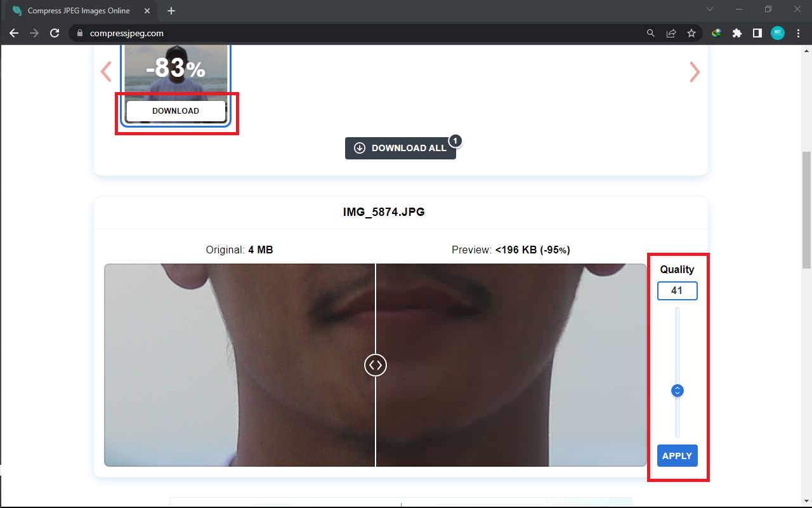Bookmark this page with the star

coord(691,33)
